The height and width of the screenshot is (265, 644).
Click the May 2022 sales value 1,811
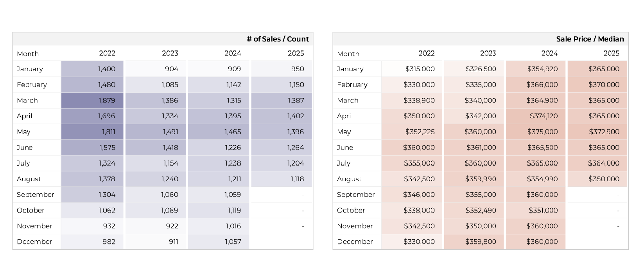tap(92, 132)
